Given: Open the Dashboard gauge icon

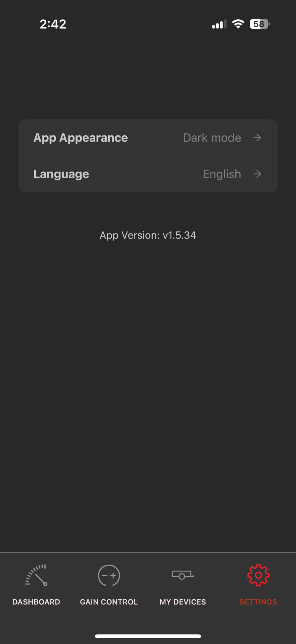Looking at the screenshot, I should tap(36, 575).
